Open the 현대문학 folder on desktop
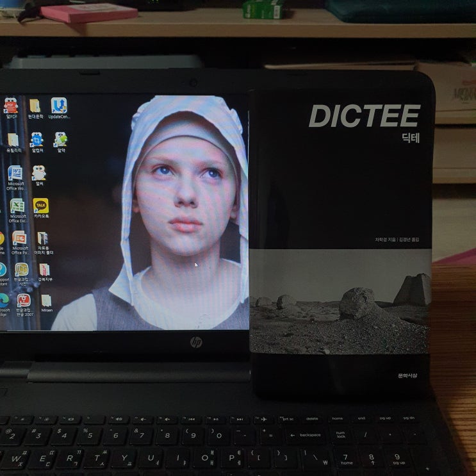The width and height of the screenshot is (476, 476). (x=35, y=108)
